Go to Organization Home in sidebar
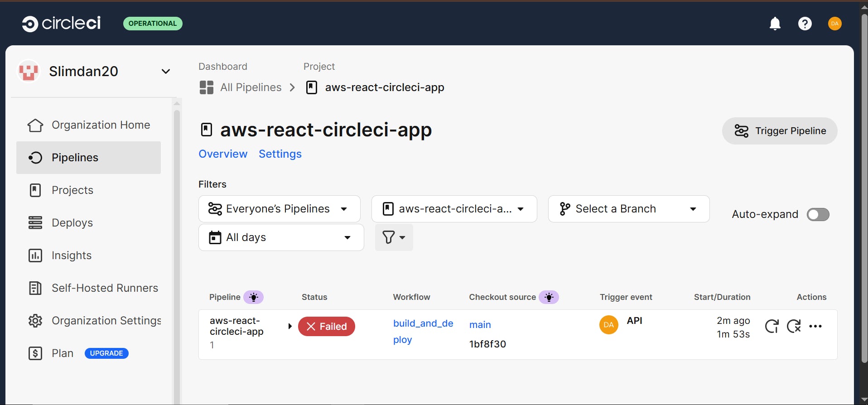The width and height of the screenshot is (868, 405). coord(89,125)
